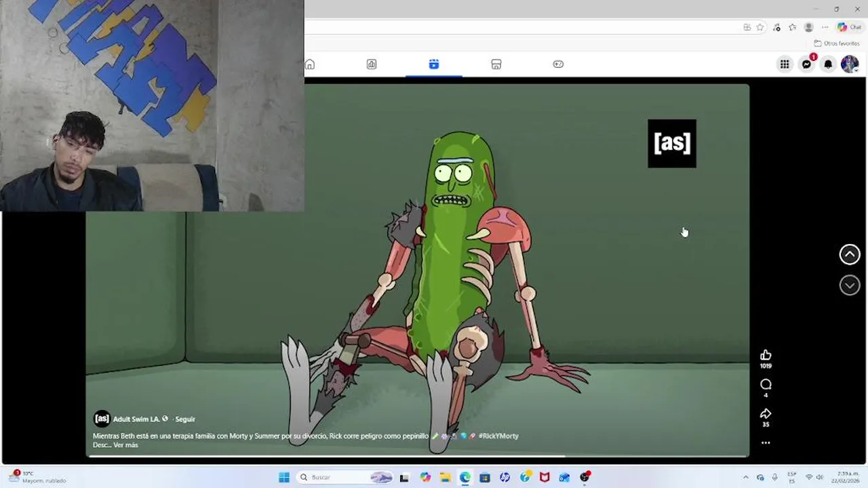Open the browser music/media control icon
The image size is (868, 488).
tap(776, 27)
